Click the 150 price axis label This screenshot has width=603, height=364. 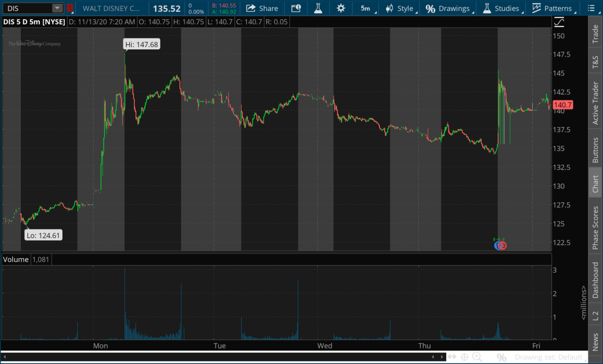click(559, 36)
